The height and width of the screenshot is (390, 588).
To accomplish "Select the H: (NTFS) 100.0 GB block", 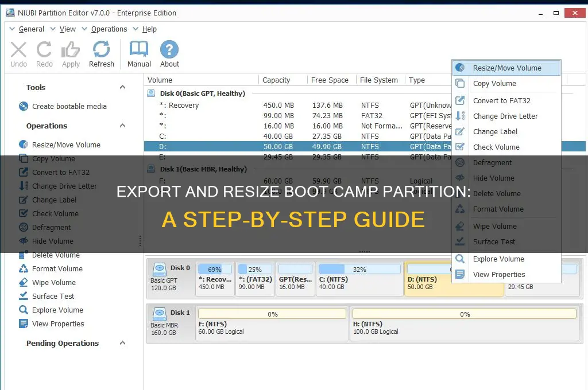I will pos(464,323).
